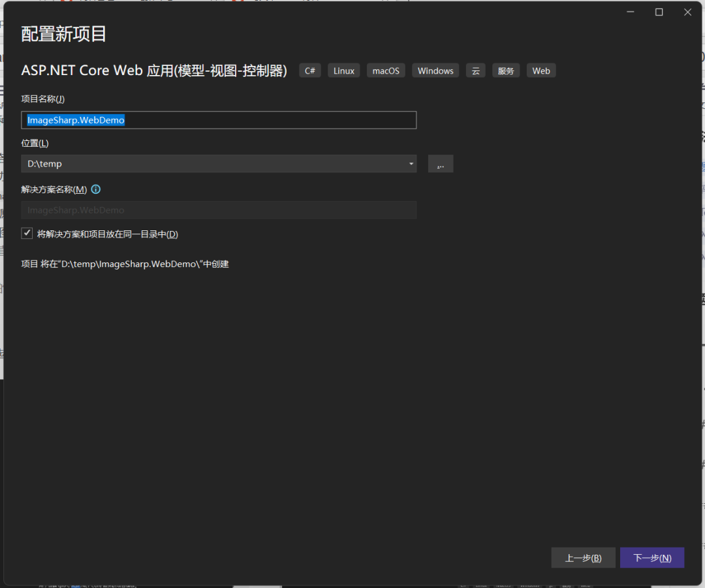Screen dimensions: 705x588
Task: Click the 服务 tag
Action: (x=506, y=70)
